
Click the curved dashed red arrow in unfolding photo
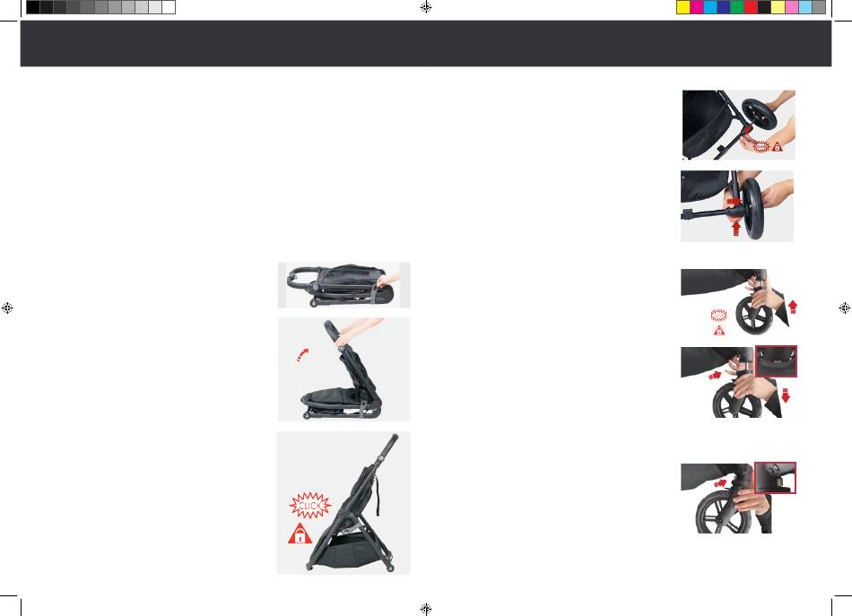click(302, 355)
